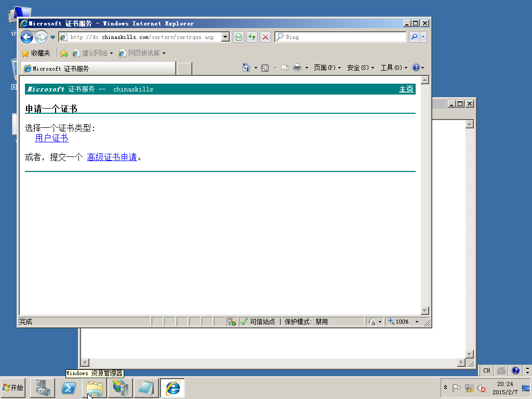Open the 安全(S) menu
The image size is (532, 399).
click(361, 68)
